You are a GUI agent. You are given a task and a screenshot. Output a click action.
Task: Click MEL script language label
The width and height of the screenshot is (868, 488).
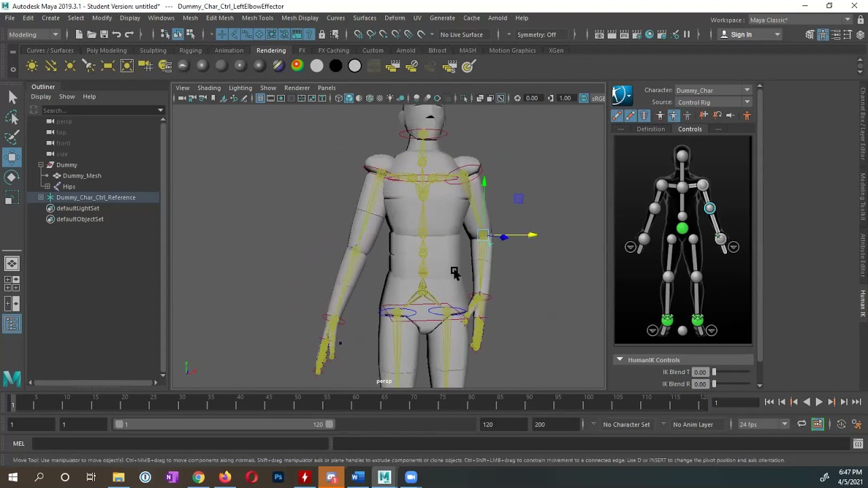[x=19, y=444]
